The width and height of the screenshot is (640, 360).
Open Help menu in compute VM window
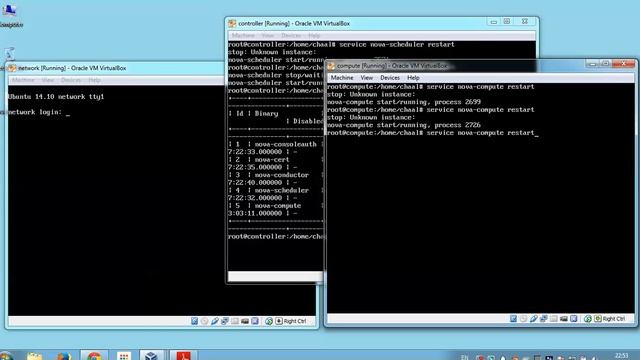[x=413, y=78]
